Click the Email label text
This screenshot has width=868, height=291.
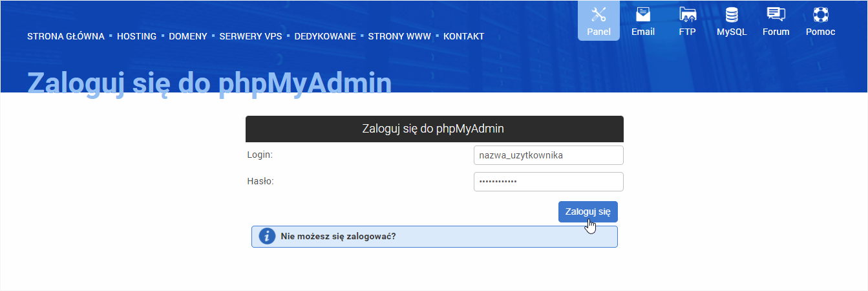click(643, 32)
